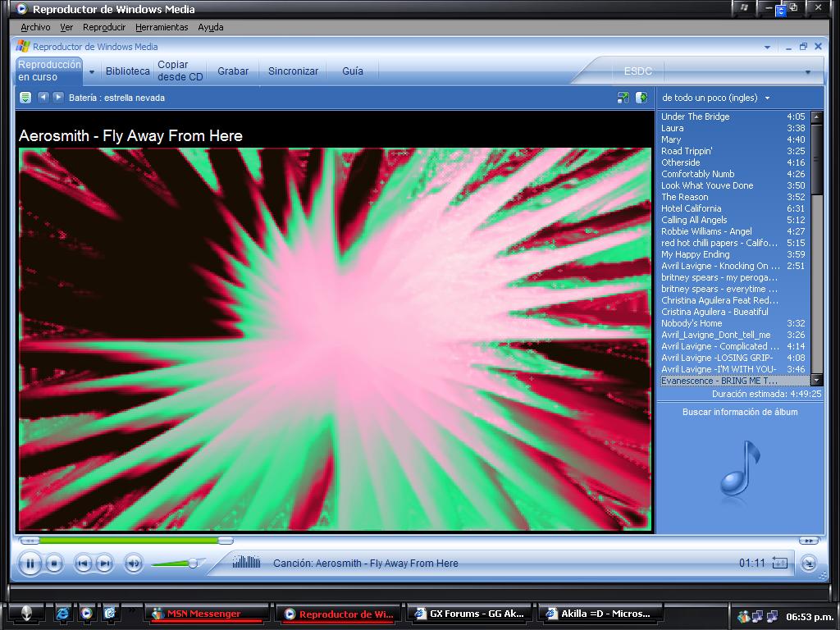Click the playlist scrollbar down arrow
The image size is (840, 630).
[x=816, y=381]
